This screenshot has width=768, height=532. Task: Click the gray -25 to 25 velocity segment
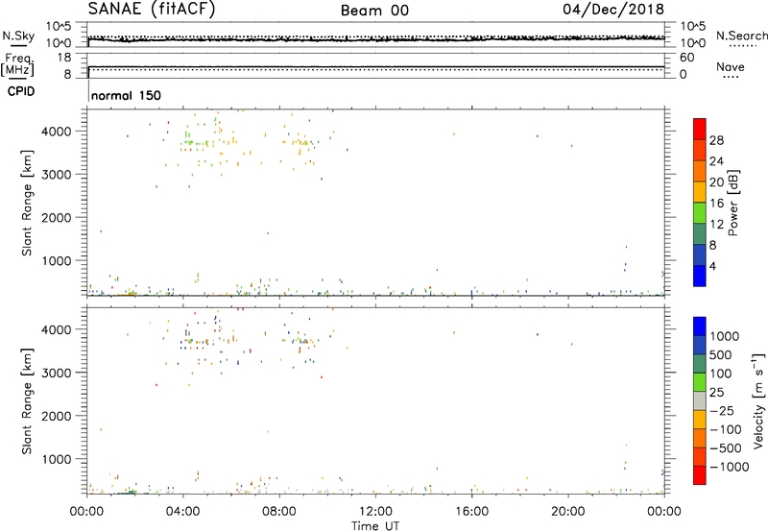click(700, 401)
